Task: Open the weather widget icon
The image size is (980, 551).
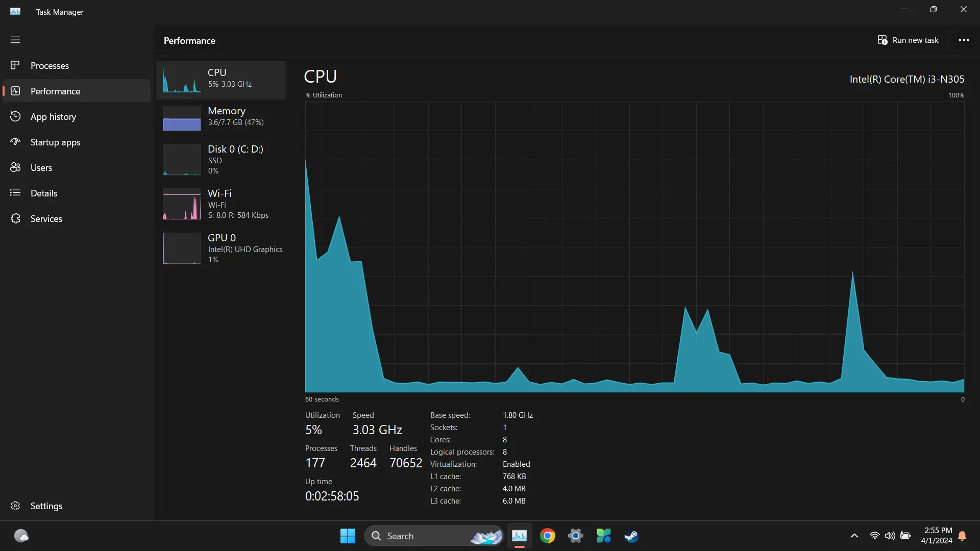Action: pyautogui.click(x=21, y=536)
